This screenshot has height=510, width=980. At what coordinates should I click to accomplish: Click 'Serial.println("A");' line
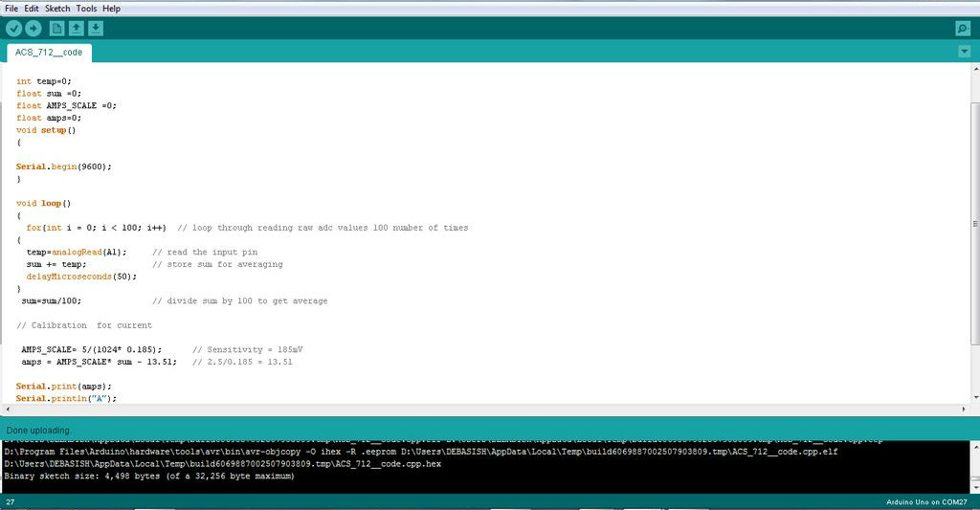66,398
